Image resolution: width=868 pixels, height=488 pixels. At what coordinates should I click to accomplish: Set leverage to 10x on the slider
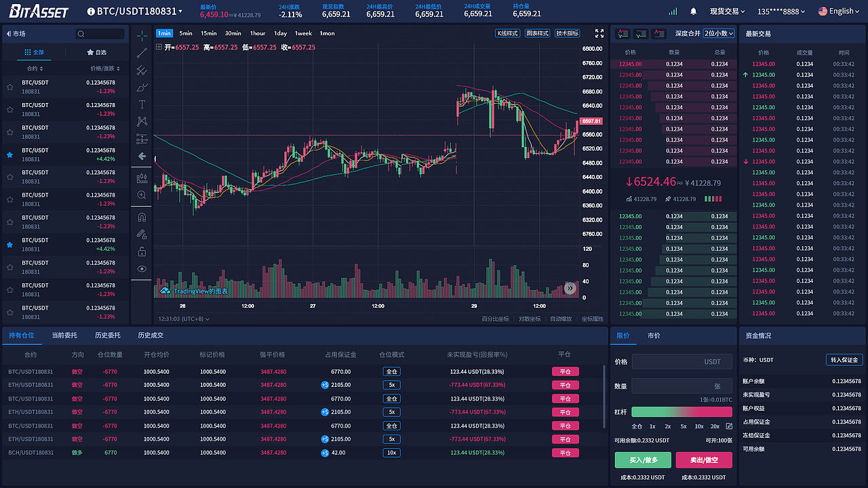pos(699,426)
